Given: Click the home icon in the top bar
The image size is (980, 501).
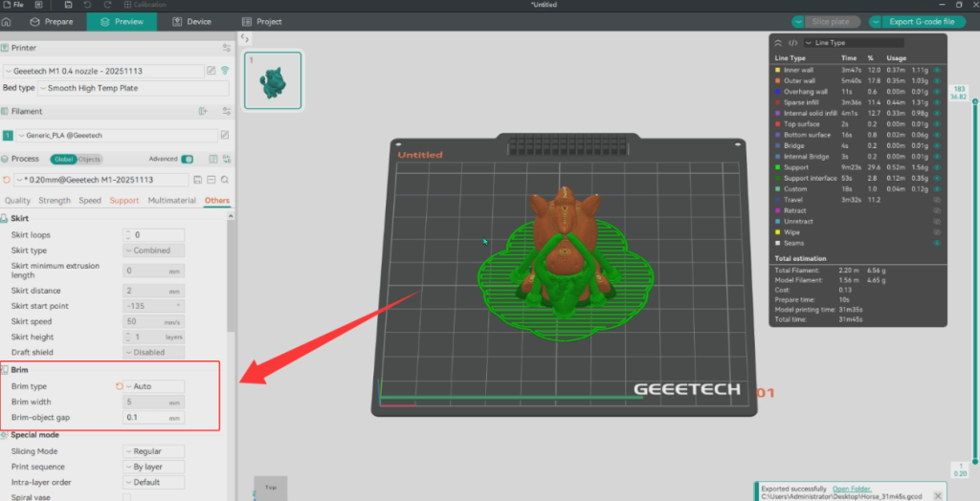Looking at the screenshot, I should (x=7, y=21).
